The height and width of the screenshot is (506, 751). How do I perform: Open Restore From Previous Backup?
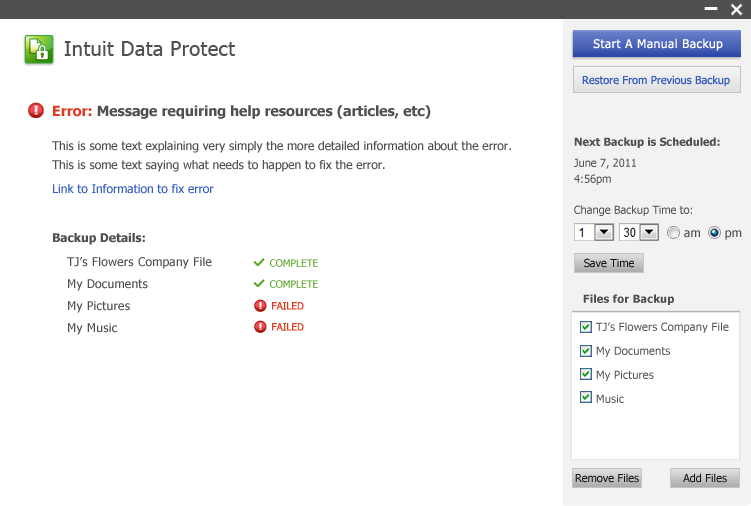click(x=657, y=80)
